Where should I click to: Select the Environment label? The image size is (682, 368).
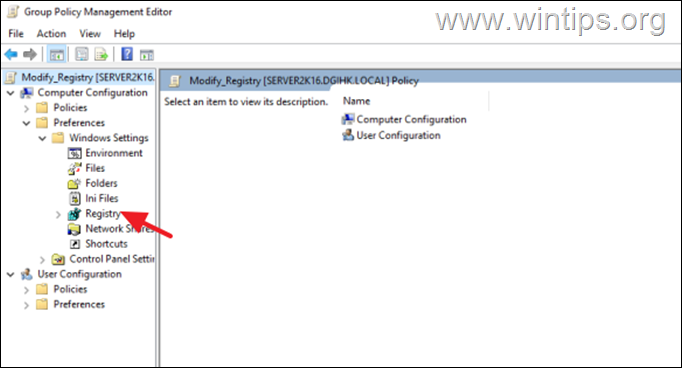[x=114, y=153]
